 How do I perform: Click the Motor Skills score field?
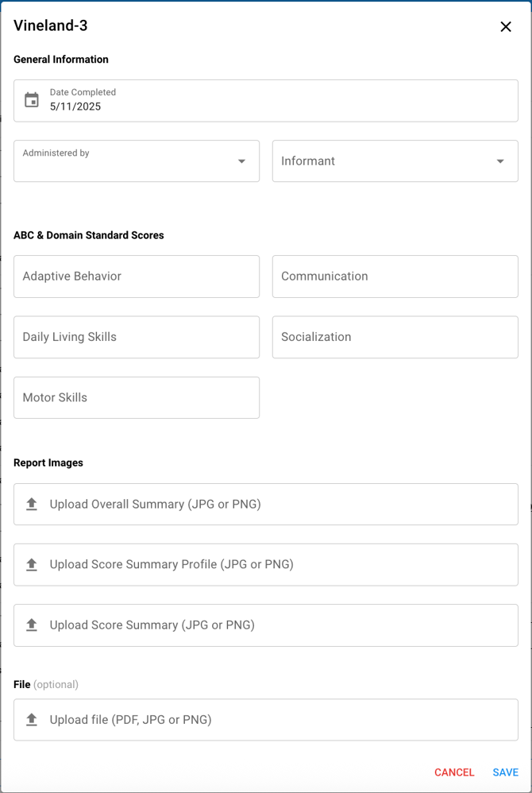[x=137, y=397]
